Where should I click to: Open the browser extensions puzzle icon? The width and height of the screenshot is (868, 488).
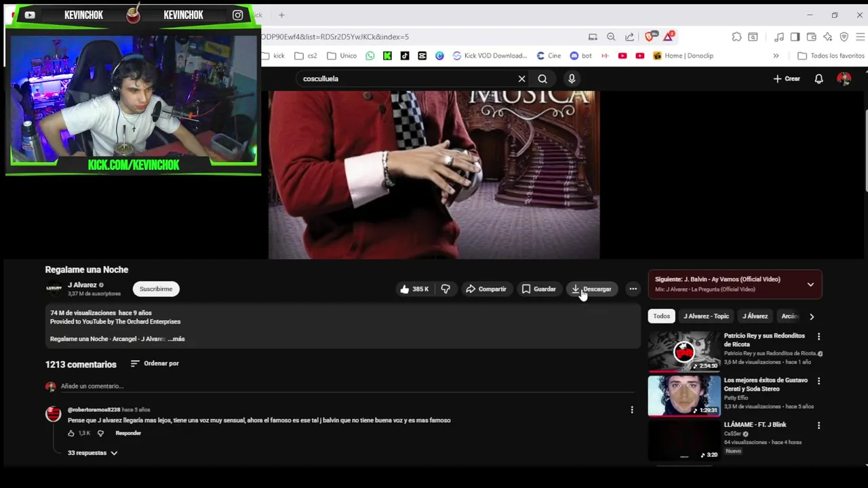[736, 37]
